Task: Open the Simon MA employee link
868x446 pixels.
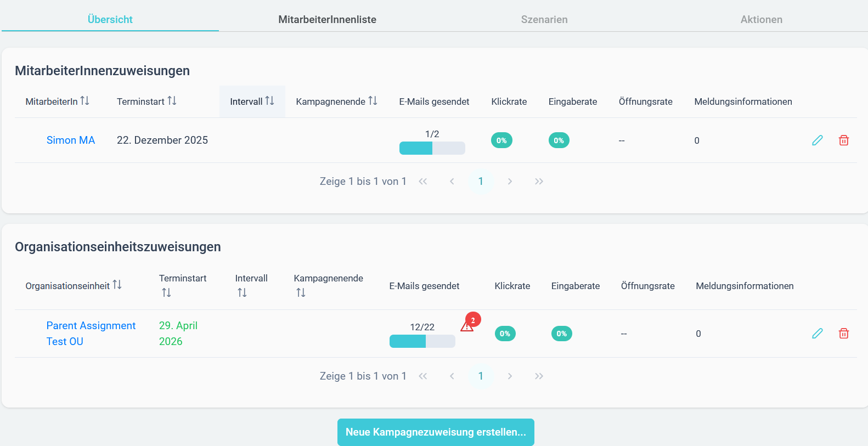Action: coord(71,140)
